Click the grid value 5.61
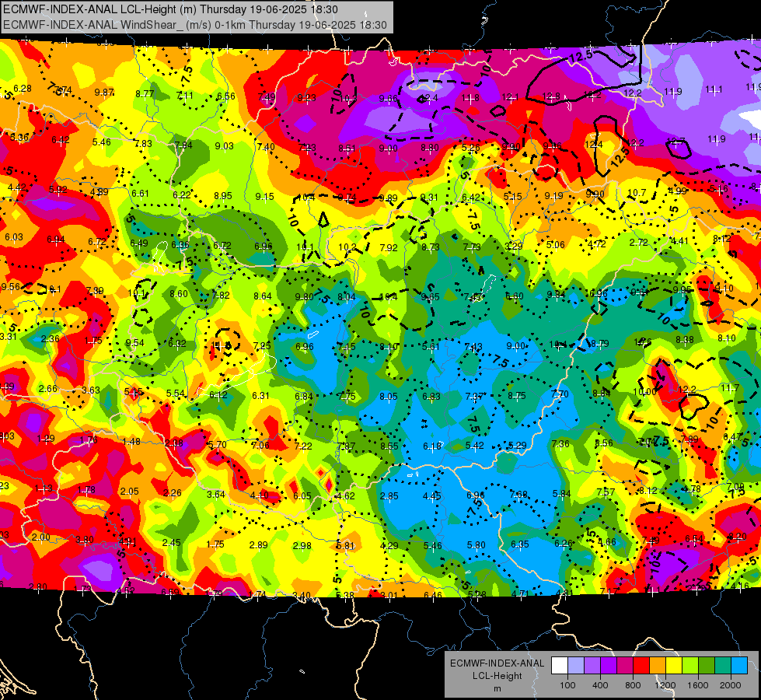The image size is (761, 700). point(431,347)
